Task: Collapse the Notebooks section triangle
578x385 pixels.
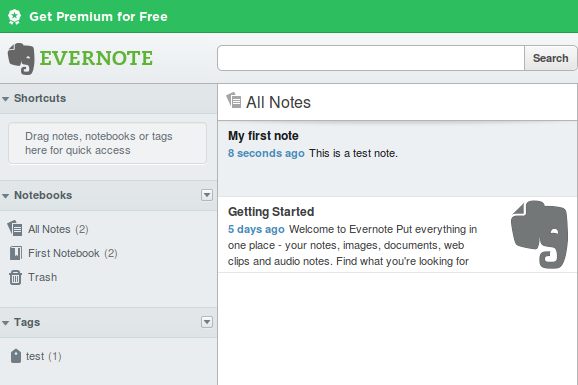Action: [x=6, y=196]
